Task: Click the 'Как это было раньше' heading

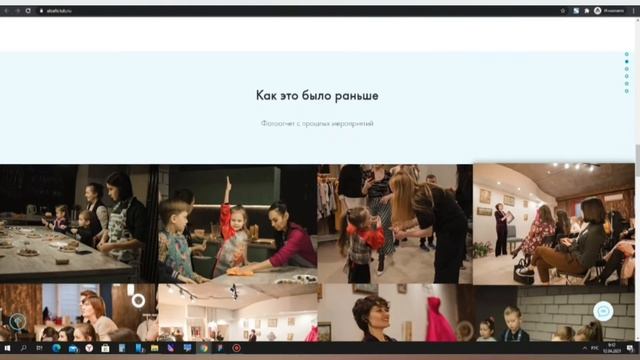Action: [x=317, y=96]
